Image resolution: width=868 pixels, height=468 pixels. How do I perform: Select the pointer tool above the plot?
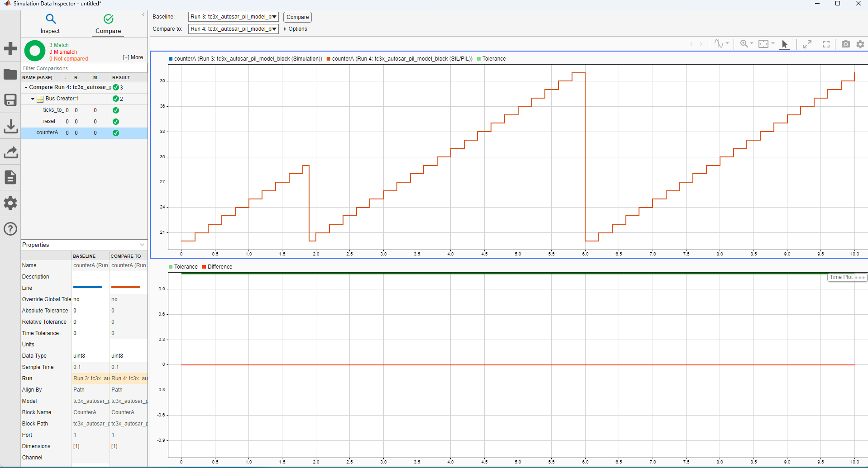click(785, 44)
